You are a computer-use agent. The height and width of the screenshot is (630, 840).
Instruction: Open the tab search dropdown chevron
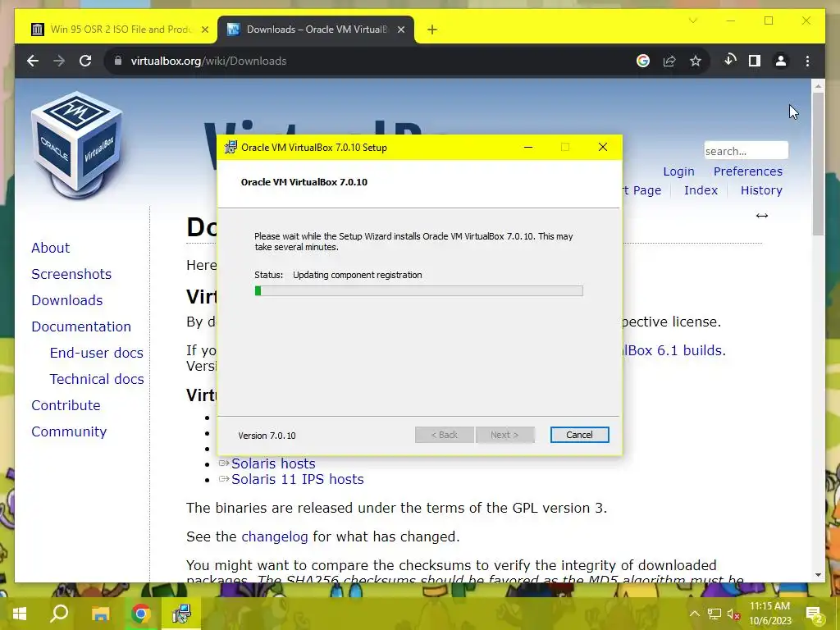[692, 21]
